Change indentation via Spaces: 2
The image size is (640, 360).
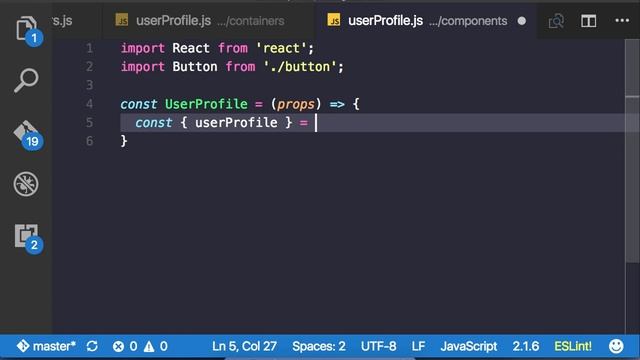point(319,347)
